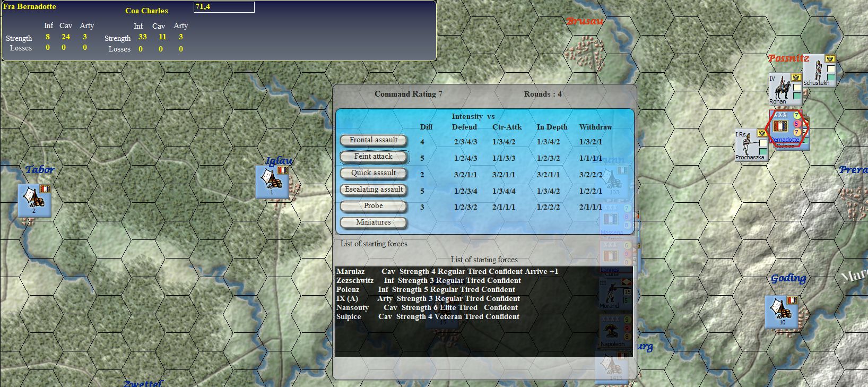Viewport: 868px width, 387px height.
Task: Click Feint attack Ctr-Attk value 1/1/3/3
Action: [504, 159]
